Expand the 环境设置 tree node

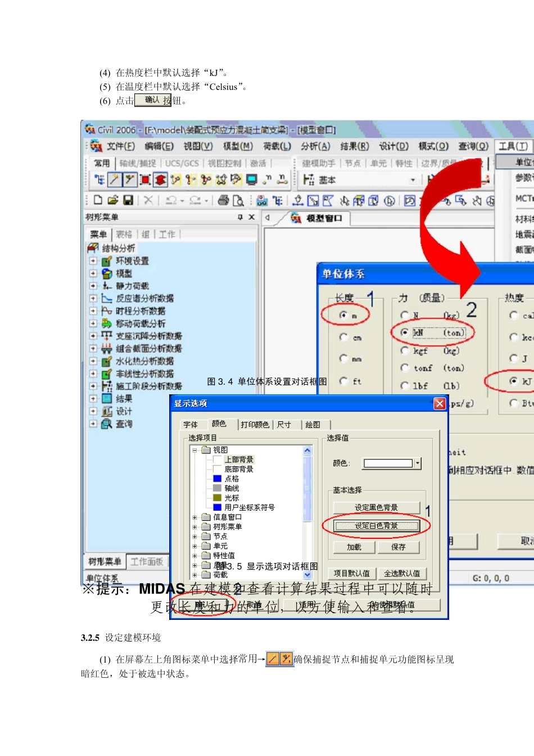93,261
